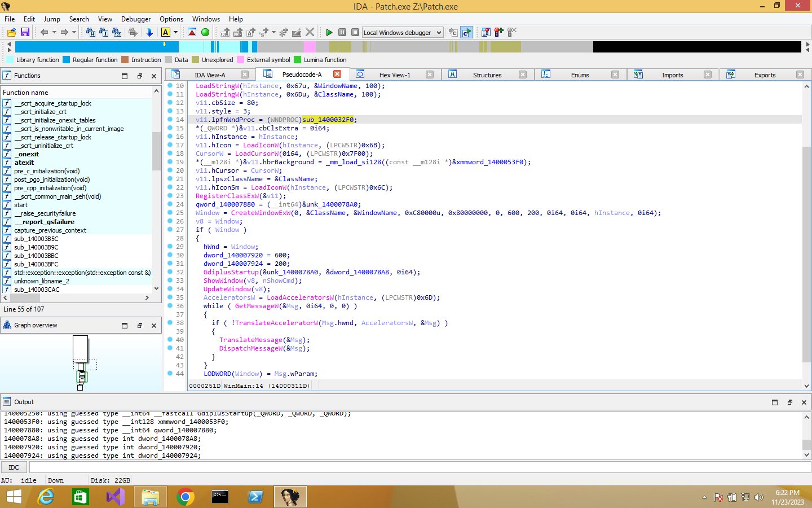Float the Functions panel
The image size is (812, 508).
[x=140, y=76]
